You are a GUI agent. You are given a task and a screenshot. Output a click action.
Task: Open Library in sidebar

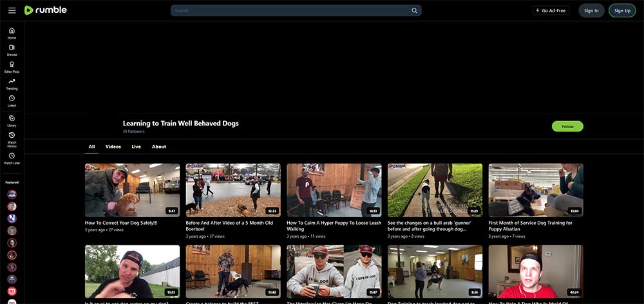point(12,121)
